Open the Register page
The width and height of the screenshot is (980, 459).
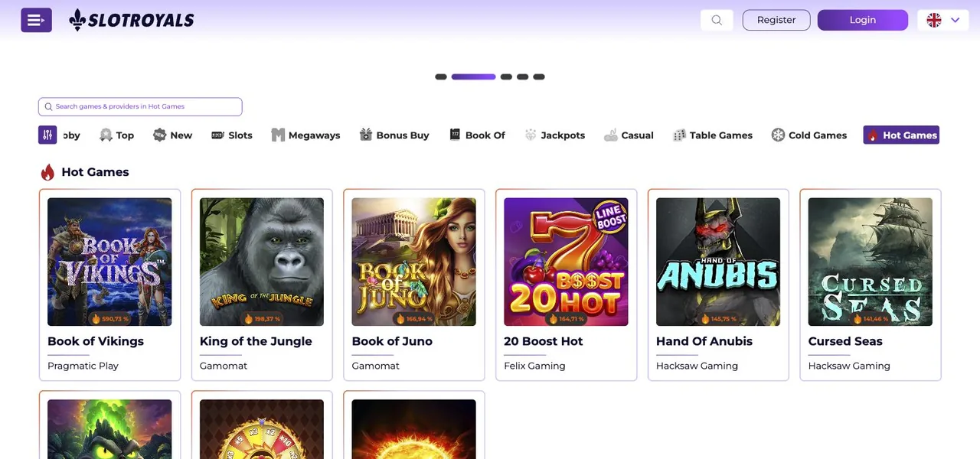pyautogui.click(x=776, y=20)
